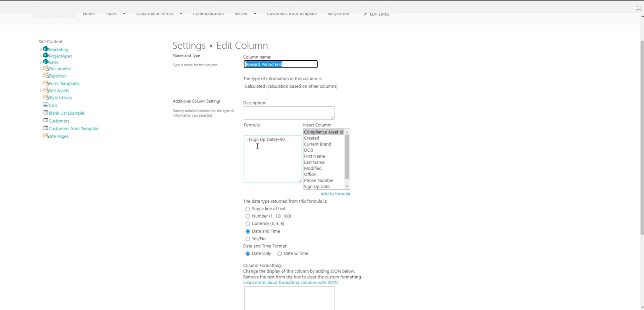Screen dimensions: 644x310
Task: Click the ProjectApex site icon in tree
Action: [46, 55]
